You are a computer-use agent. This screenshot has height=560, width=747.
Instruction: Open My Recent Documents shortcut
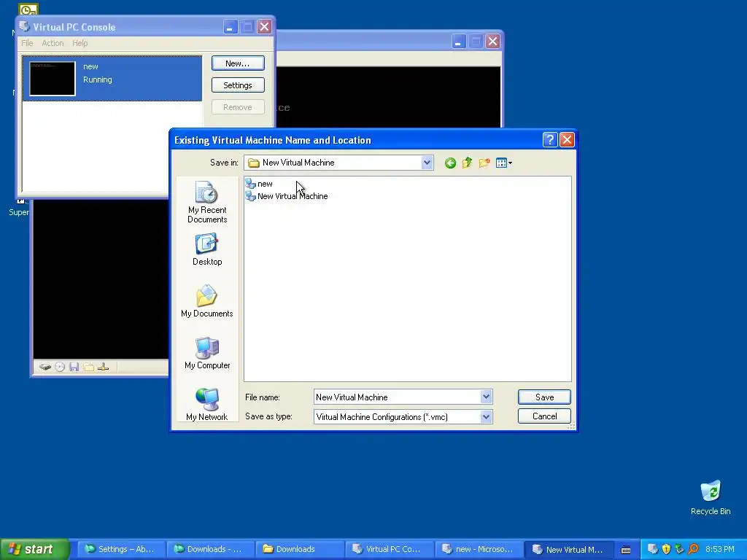pos(206,202)
